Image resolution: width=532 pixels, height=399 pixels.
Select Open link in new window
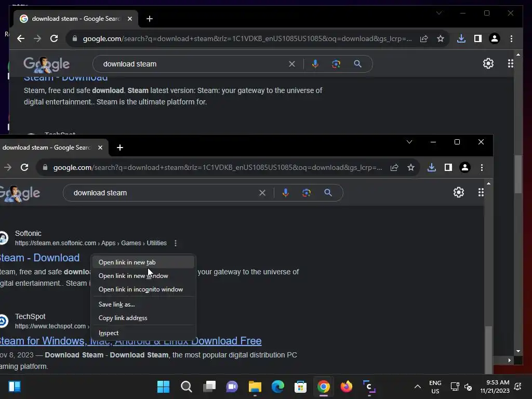pos(143,276)
